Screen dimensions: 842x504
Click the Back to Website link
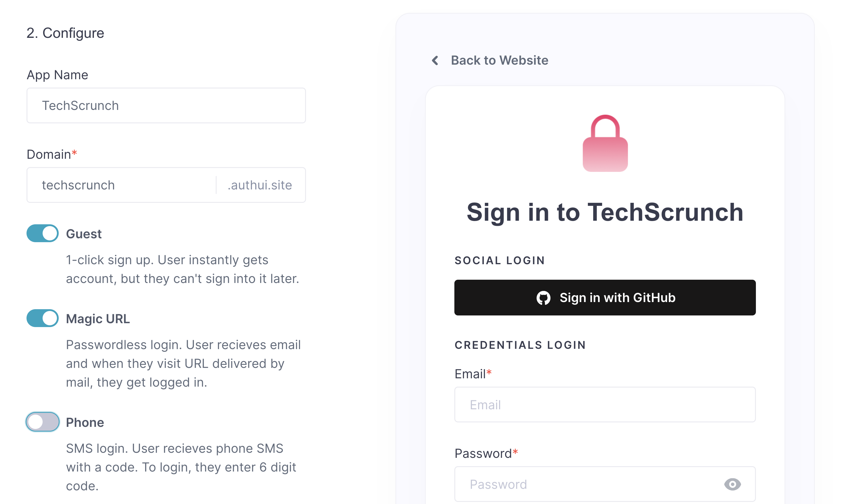(x=499, y=60)
